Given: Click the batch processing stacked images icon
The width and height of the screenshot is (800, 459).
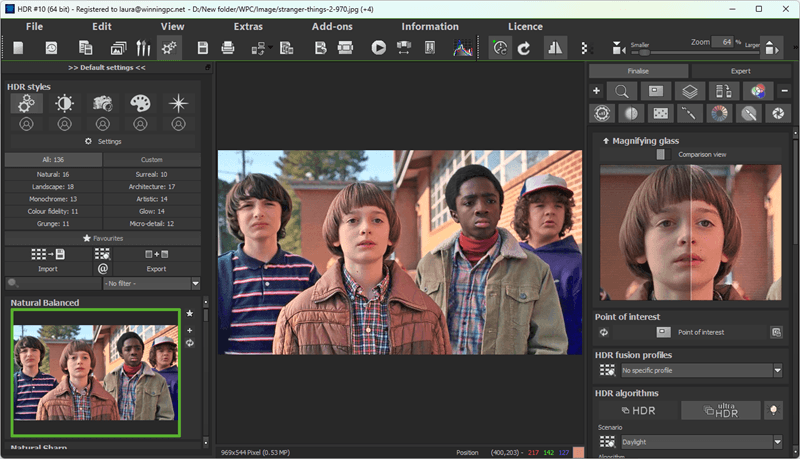Looking at the screenshot, I should (118, 48).
